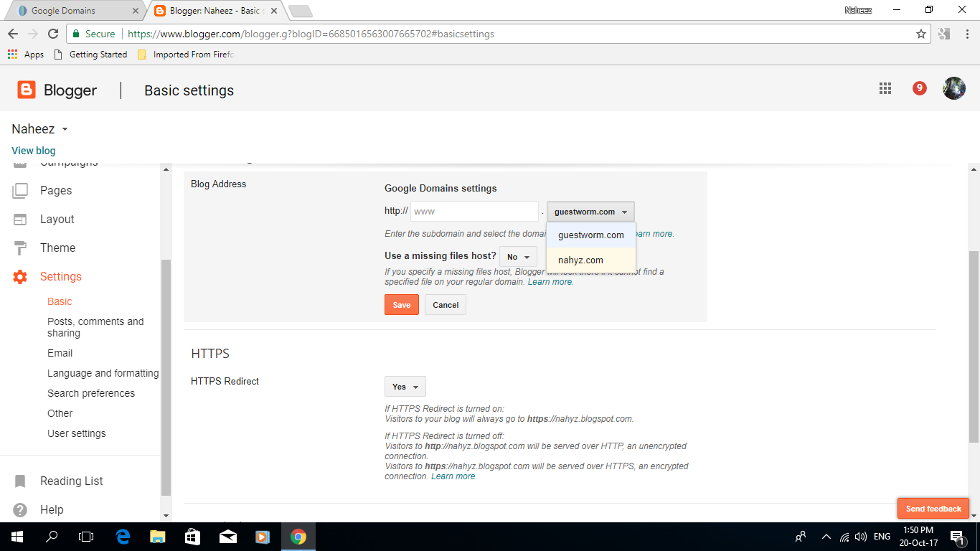Open a new tab with the new-tab button
The height and width of the screenshot is (551, 980).
coord(300,11)
